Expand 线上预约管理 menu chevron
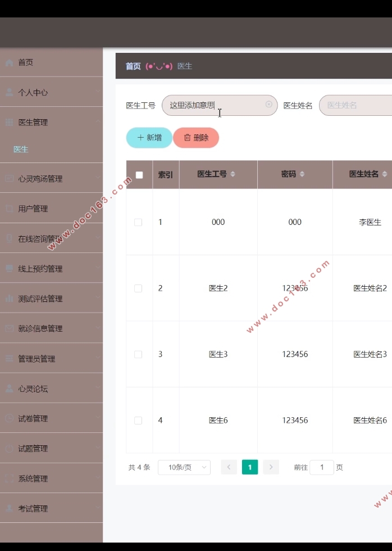392x551 pixels. click(98, 267)
